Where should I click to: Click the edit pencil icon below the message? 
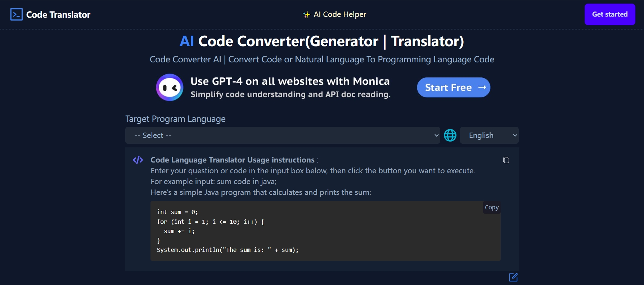tap(513, 277)
